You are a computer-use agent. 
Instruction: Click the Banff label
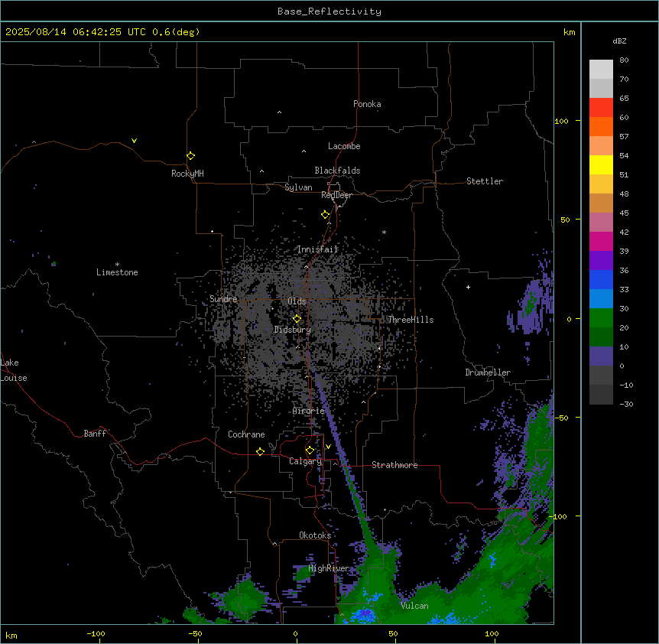pos(95,434)
